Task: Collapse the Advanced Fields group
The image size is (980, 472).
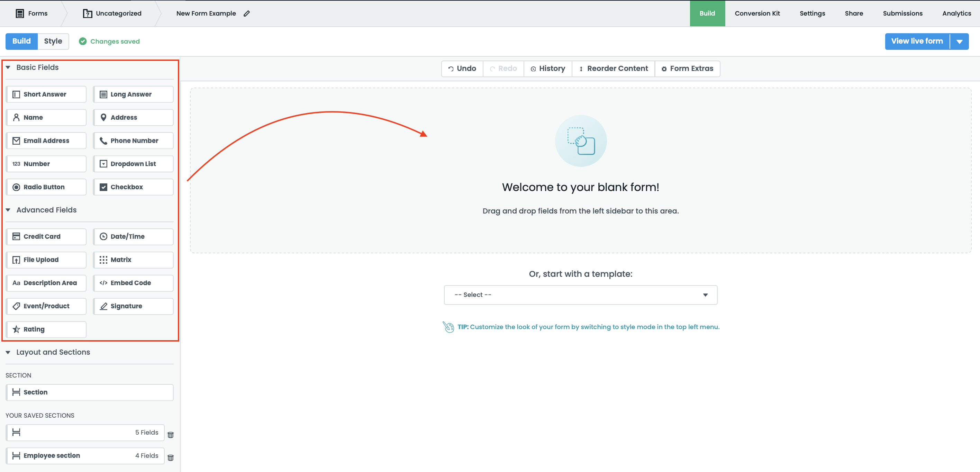Action: [8, 210]
